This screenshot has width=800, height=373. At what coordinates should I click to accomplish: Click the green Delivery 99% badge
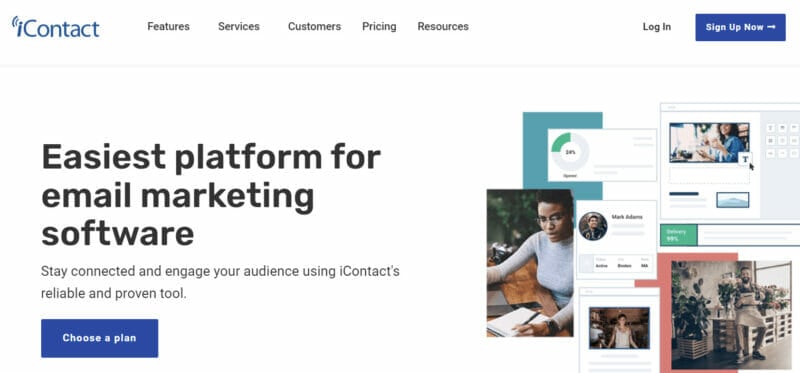click(679, 235)
